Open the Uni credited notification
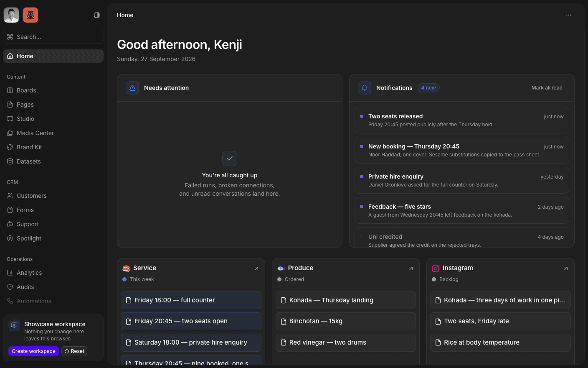Viewport: 588px width, 368px height. (462, 238)
